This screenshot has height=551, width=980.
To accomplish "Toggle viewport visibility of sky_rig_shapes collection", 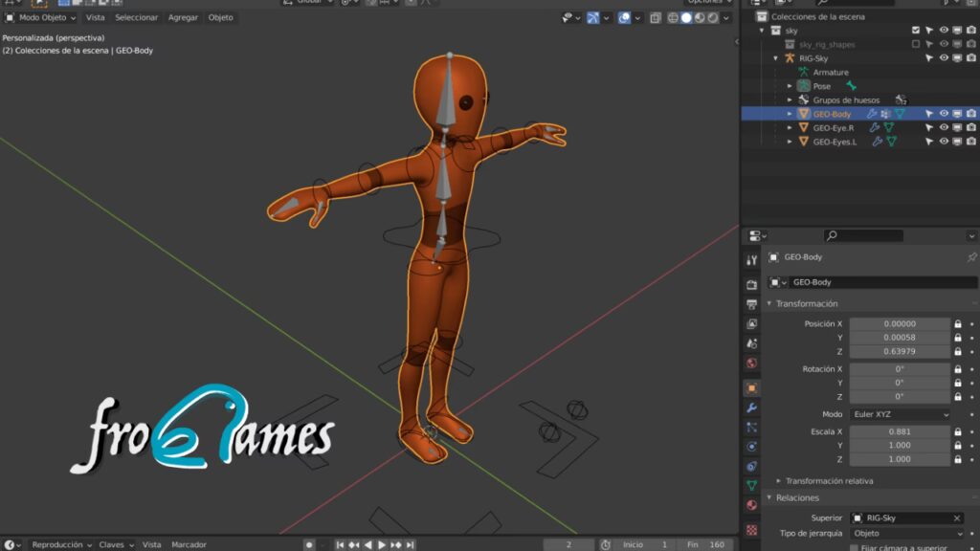I will 944,43.
